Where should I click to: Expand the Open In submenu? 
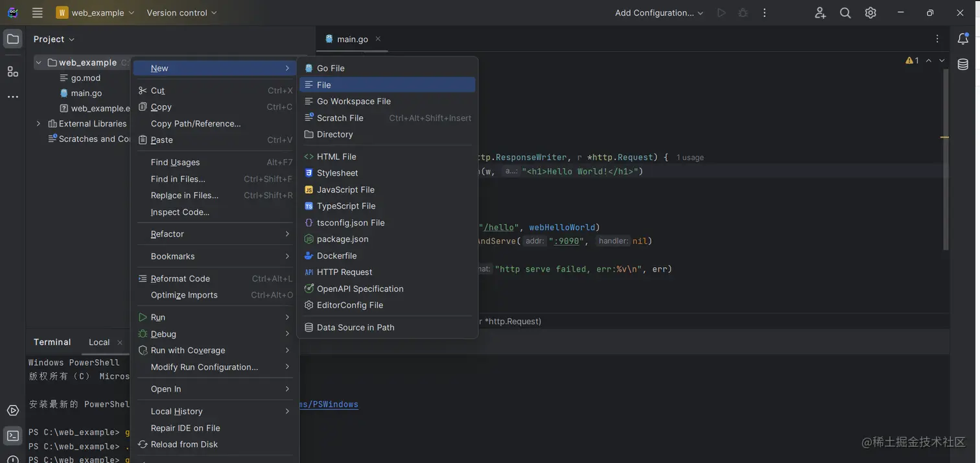tap(215, 389)
